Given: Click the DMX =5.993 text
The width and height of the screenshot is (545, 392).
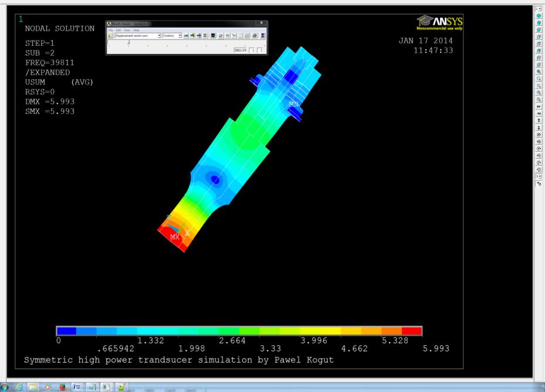Looking at the screenshot, I should tap(50, 102).
